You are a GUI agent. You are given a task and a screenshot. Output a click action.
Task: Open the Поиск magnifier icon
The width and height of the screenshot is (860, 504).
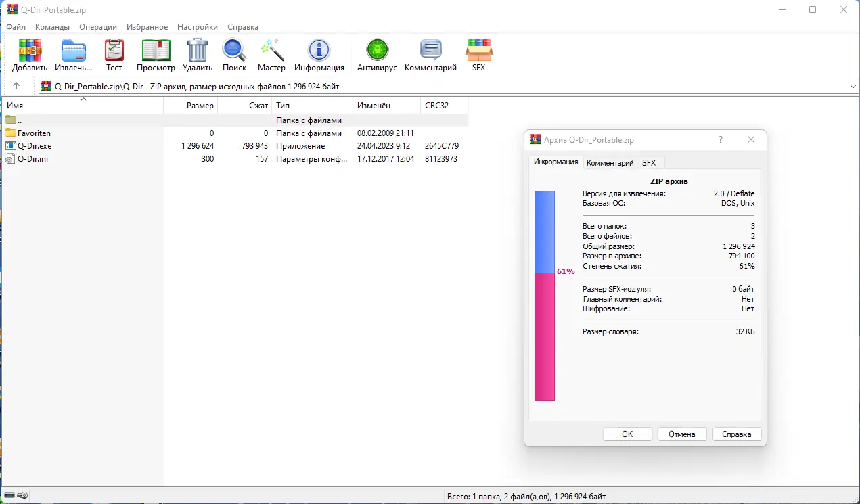click(234, 50)
